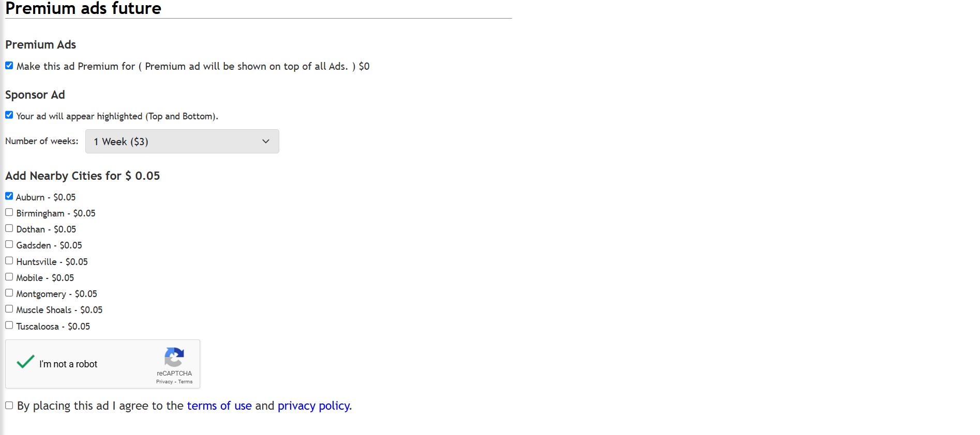Open the terms of use link

219,406
